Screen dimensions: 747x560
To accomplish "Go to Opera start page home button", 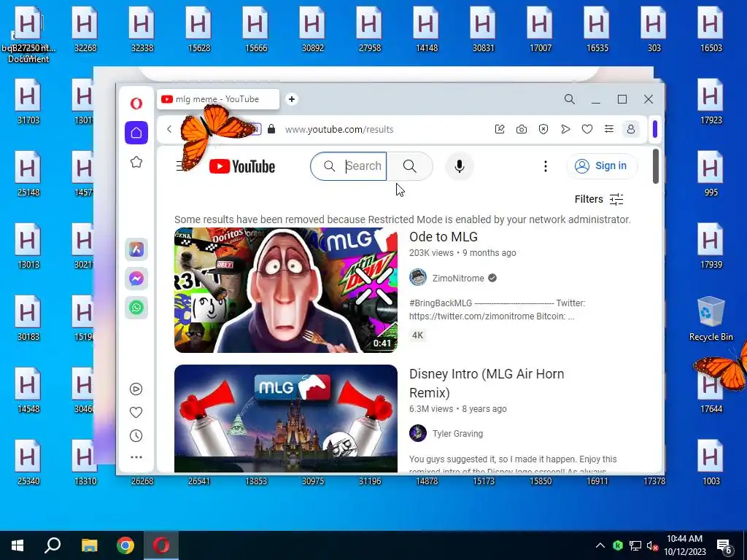I will [136, 133].
